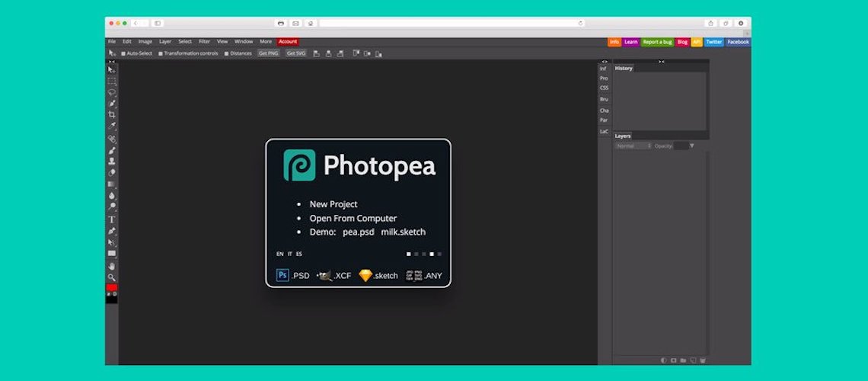The image size is (868, 381).
Task: Click the Facebook button
Action: 738,42
